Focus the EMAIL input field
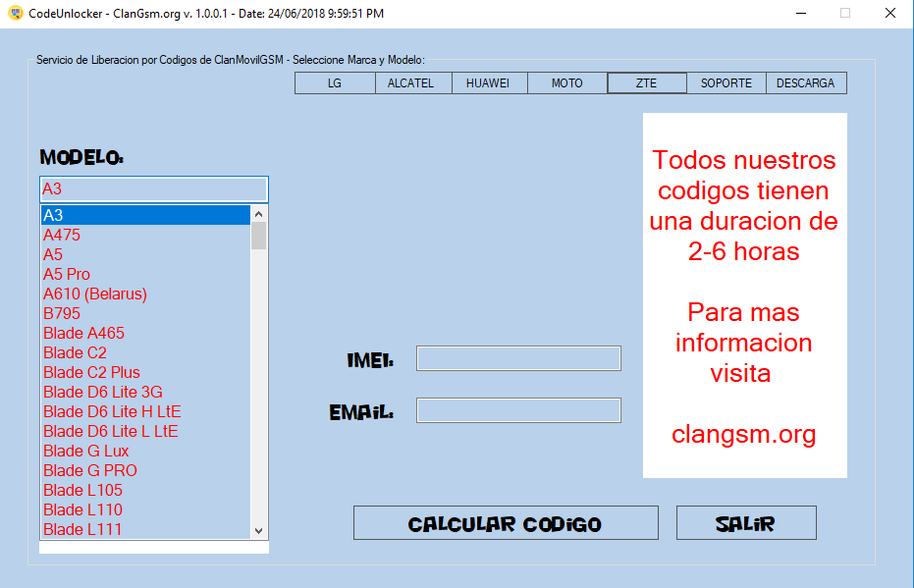 518,410
